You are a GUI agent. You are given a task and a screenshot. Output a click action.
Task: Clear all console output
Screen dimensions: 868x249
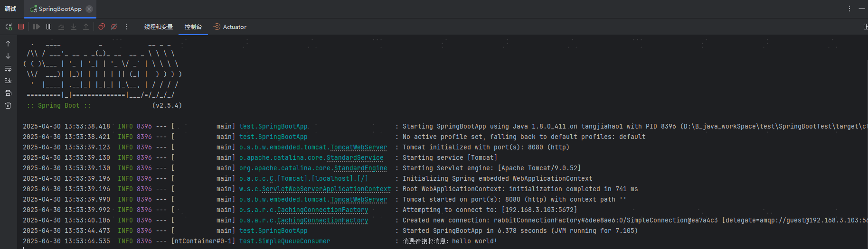pyautogui.click(x=8, y=105)
